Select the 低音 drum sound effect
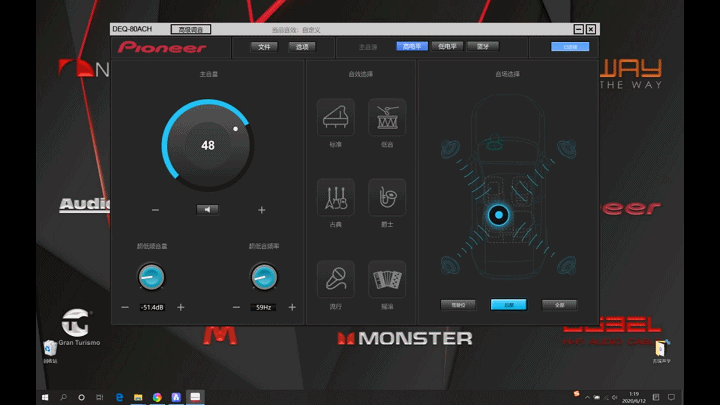720x405 pixels. click(x=387, y=117)
